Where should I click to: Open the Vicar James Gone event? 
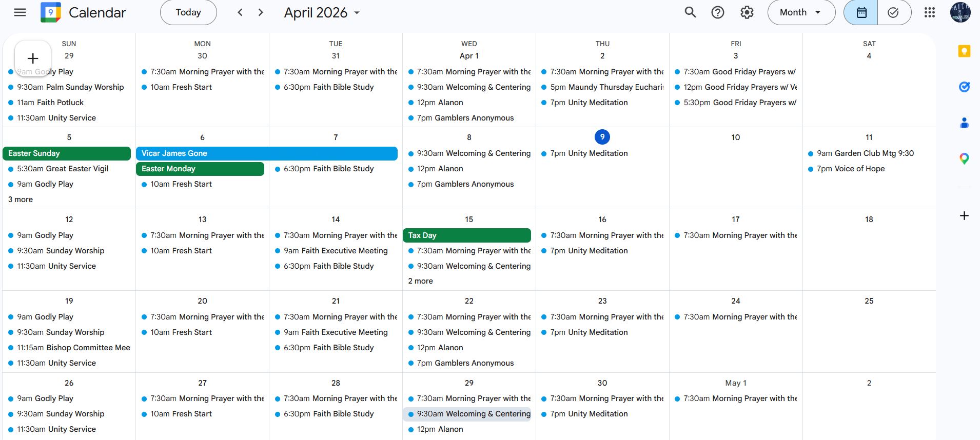pos(266,153)
